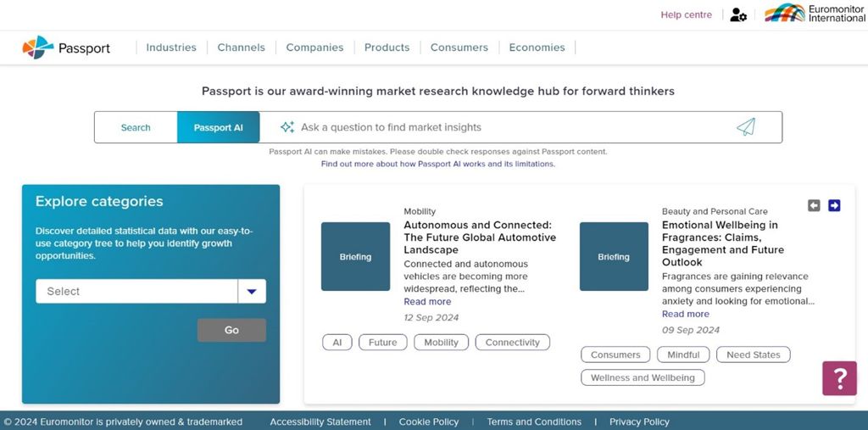
Task: Open the Channels menu
Action: [x=242, y=47]
